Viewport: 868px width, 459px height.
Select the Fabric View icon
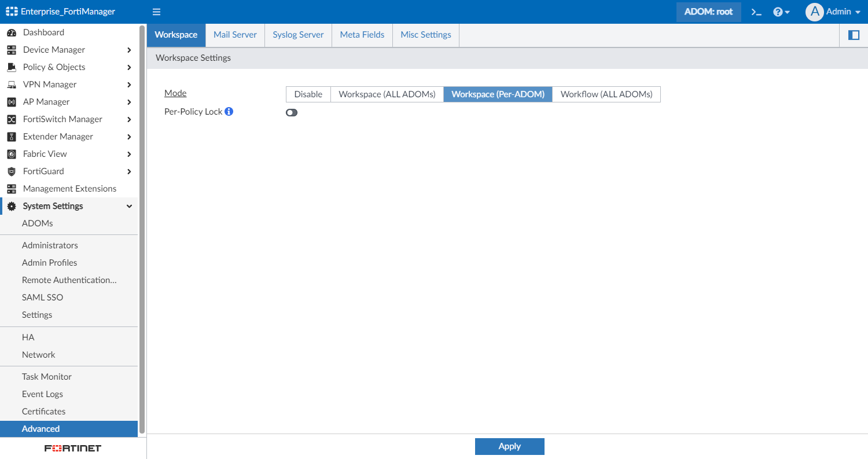click(x=12, y=153)
